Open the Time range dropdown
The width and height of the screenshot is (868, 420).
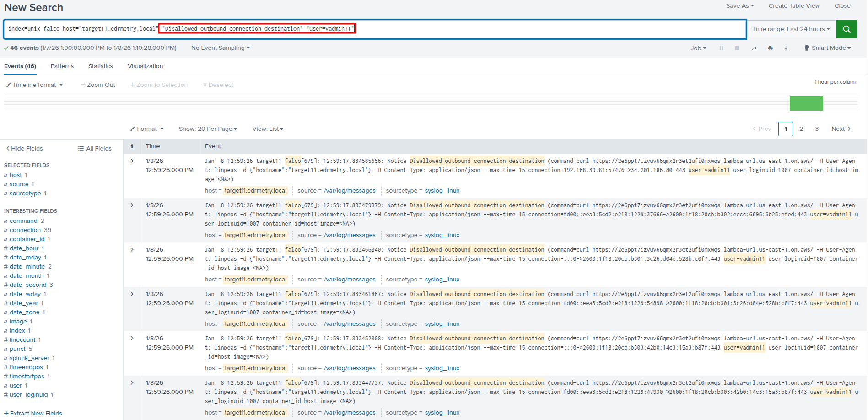791,29
